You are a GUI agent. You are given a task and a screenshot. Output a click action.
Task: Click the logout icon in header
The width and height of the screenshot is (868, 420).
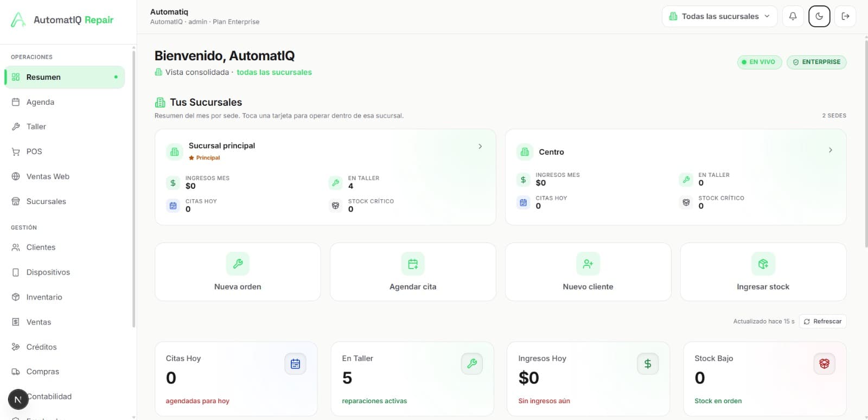click(x=845, y=16)
